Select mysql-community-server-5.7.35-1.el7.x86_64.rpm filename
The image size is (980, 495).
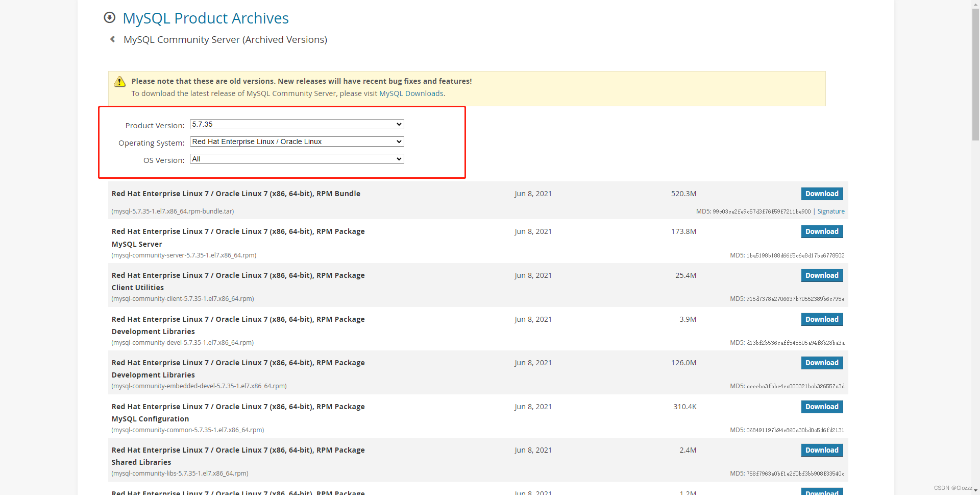click(x=184, y=255)
